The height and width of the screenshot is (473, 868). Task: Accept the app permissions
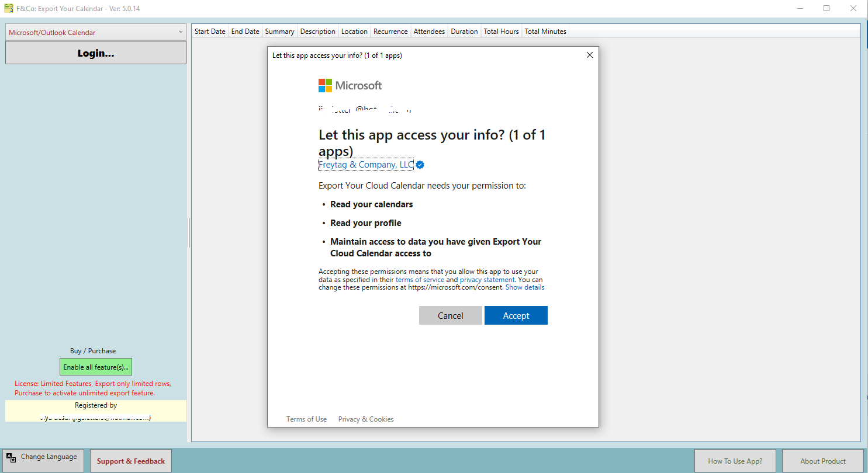[x=516, y=315]
